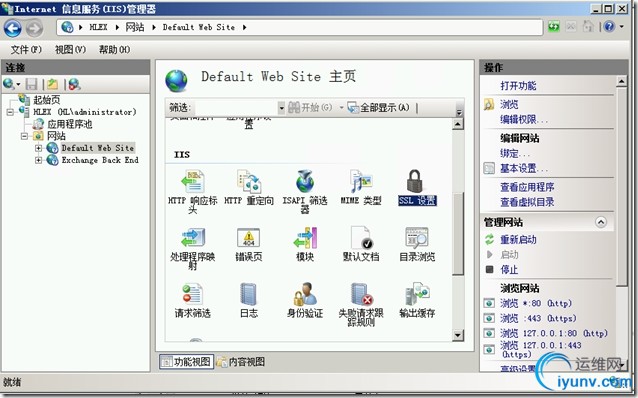Image resolution: width=638 pixels, height=398 pixels.
Task: Click the 浏览 *:80 (http) link
Action: tap(536, 303)
